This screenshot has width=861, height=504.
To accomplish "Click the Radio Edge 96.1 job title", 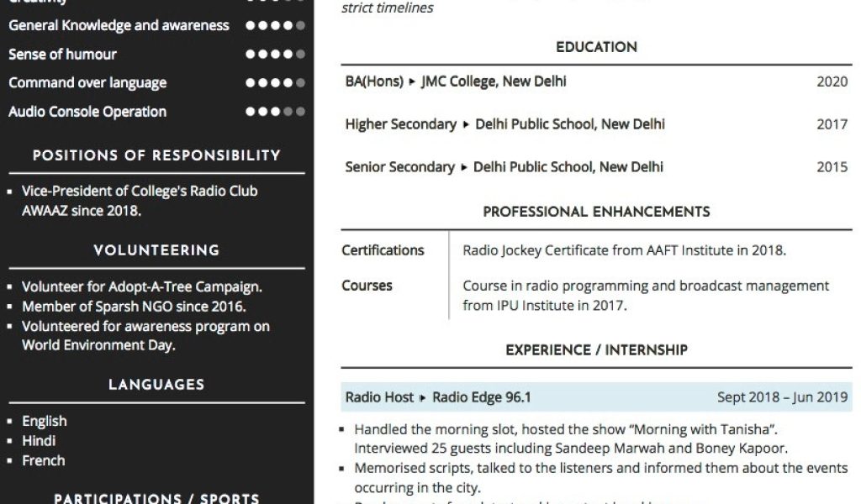I will (x=482, y=397).
